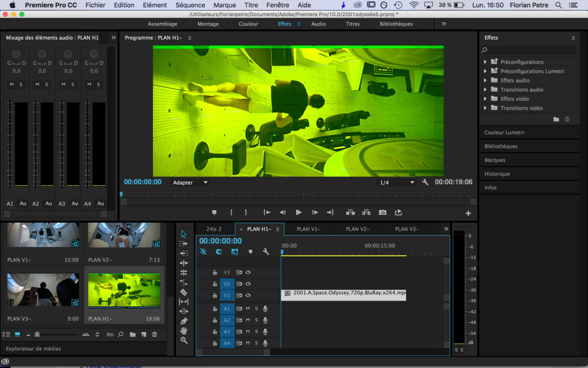Select the Hand tool
588x368 pixels.
click(184, 331)
